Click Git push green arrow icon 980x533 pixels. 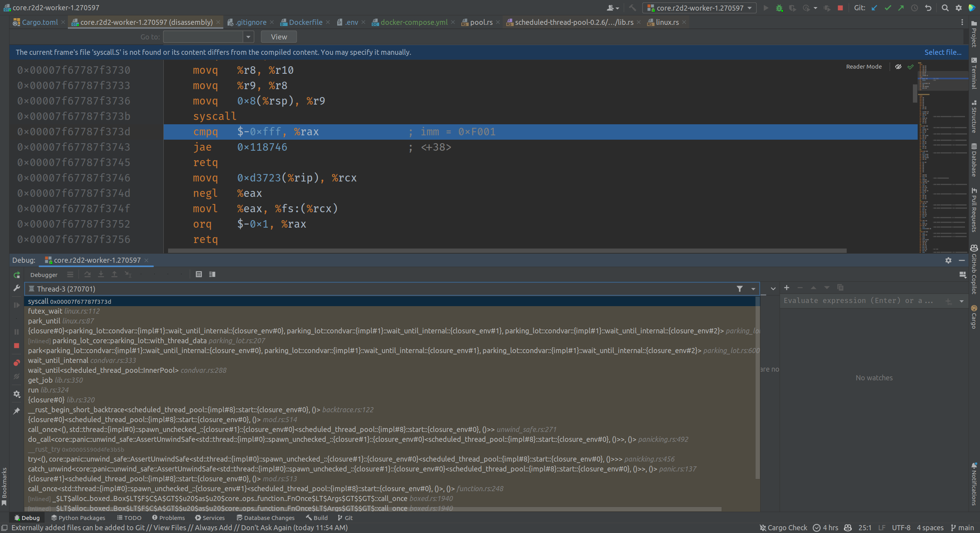901,8
